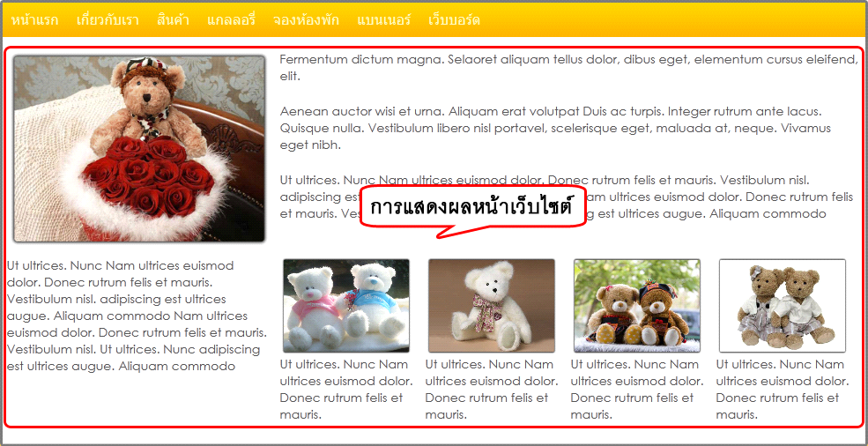
Task: Click the การแสดงผลหน้าเว็บไซต์ callout bubble
Action: (x=472, y=208)
